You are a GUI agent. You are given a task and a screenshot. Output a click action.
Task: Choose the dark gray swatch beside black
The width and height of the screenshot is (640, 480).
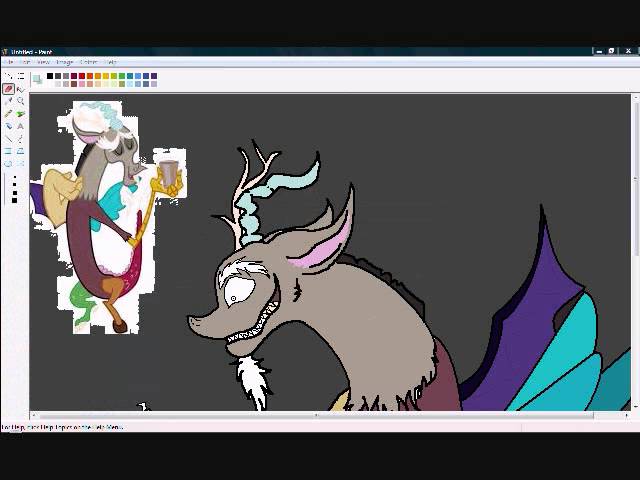click(58, 76)
